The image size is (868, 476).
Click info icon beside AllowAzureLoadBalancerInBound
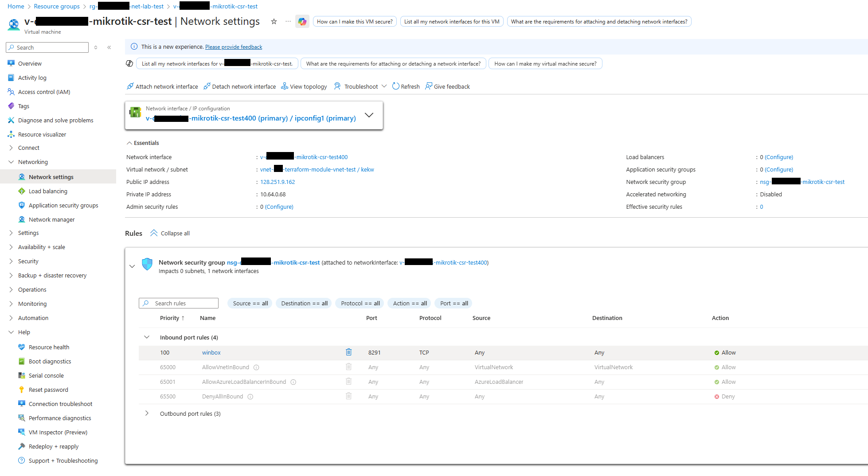(x=293, y=382)
